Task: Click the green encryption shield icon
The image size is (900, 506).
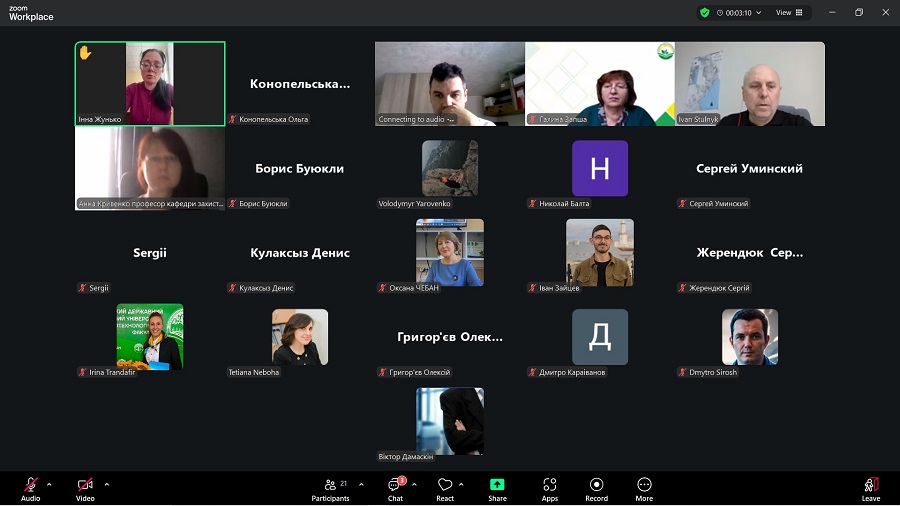Action: 705,13
